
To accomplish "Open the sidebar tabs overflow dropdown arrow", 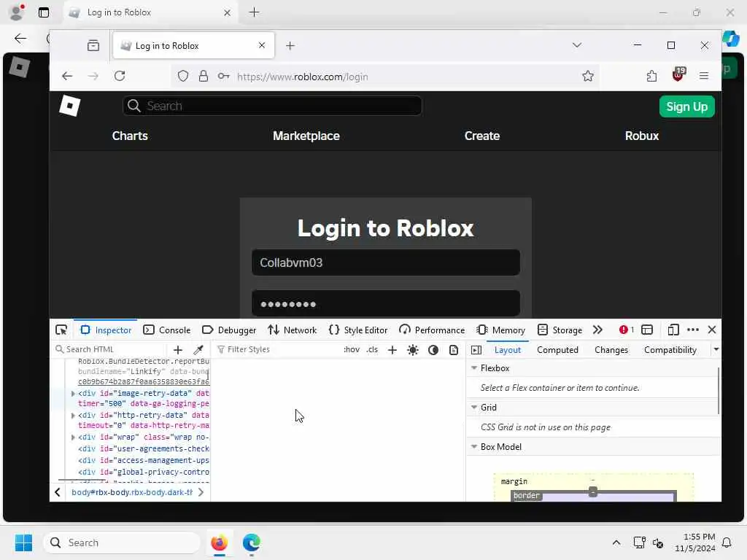I will (x=716, y=350).
